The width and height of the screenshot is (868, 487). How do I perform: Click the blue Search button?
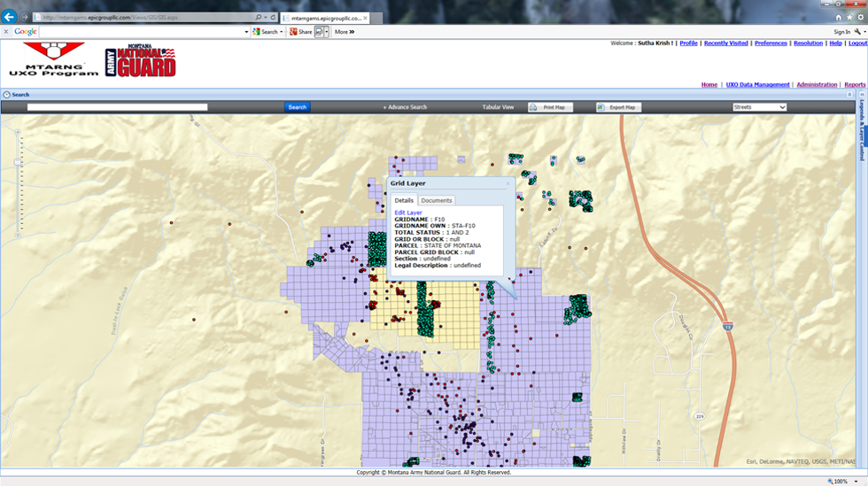point(297,107)
